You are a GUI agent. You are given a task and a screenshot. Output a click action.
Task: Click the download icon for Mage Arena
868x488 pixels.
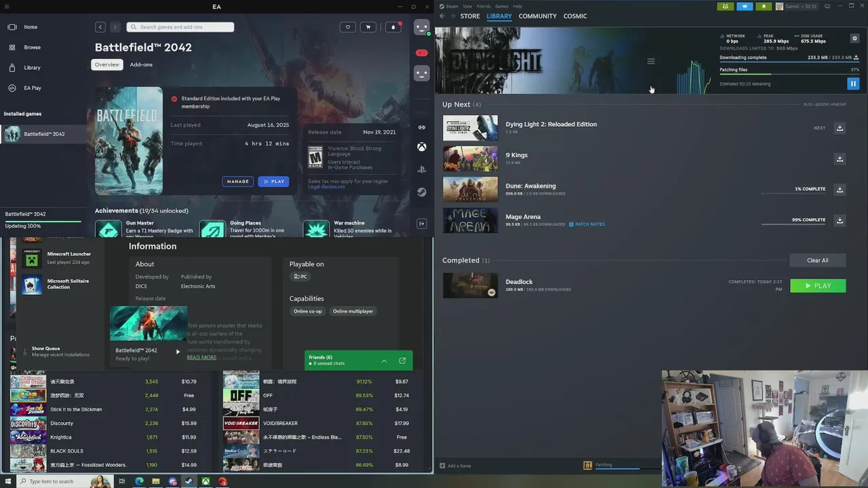click(x=840, y=220)
